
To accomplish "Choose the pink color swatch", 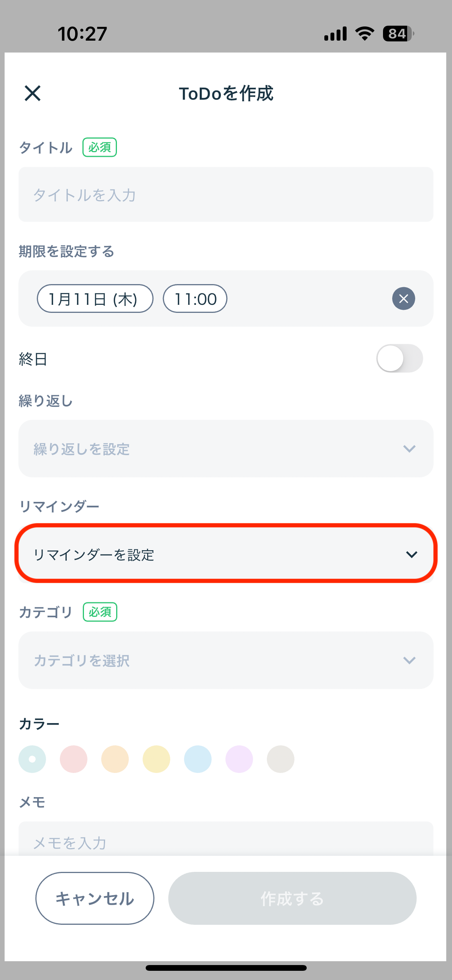I will click(74, 759).
